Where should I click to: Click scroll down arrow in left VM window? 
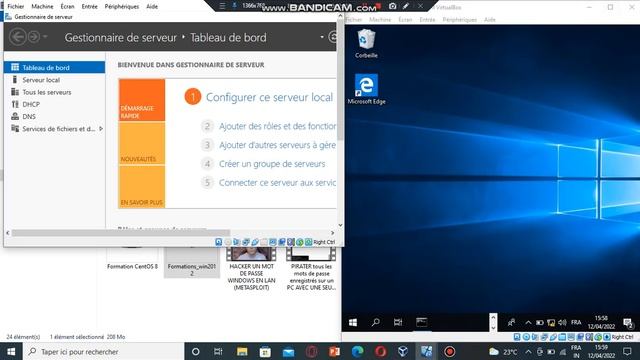tap(340, 225)
